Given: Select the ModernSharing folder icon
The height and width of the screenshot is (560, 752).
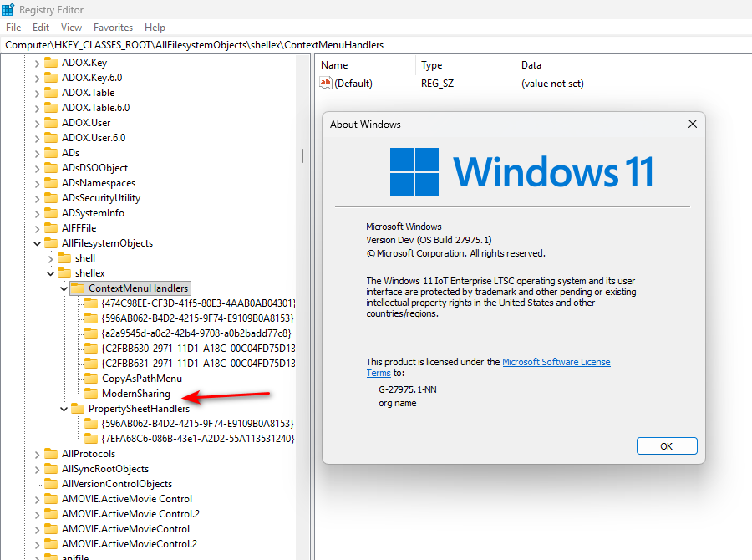Looking at the screenshot, I should click(90, 394).
